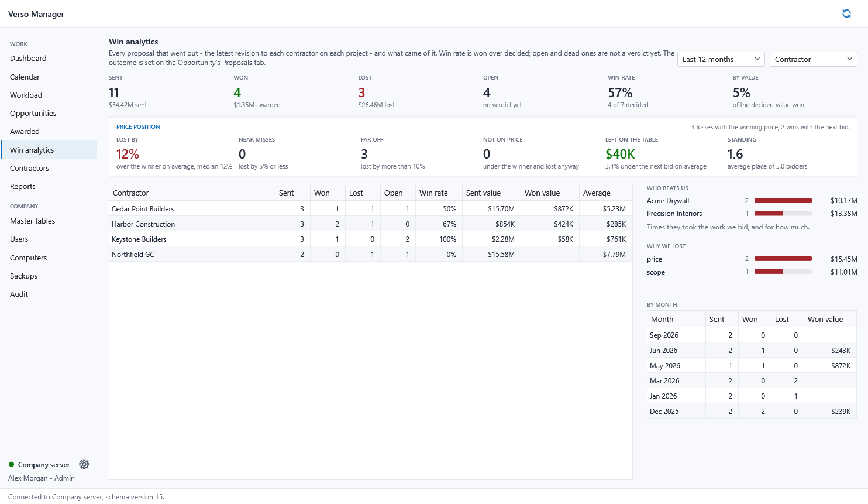
Task: Sort contractor table by Sent value header
Action: pos(491,193)
